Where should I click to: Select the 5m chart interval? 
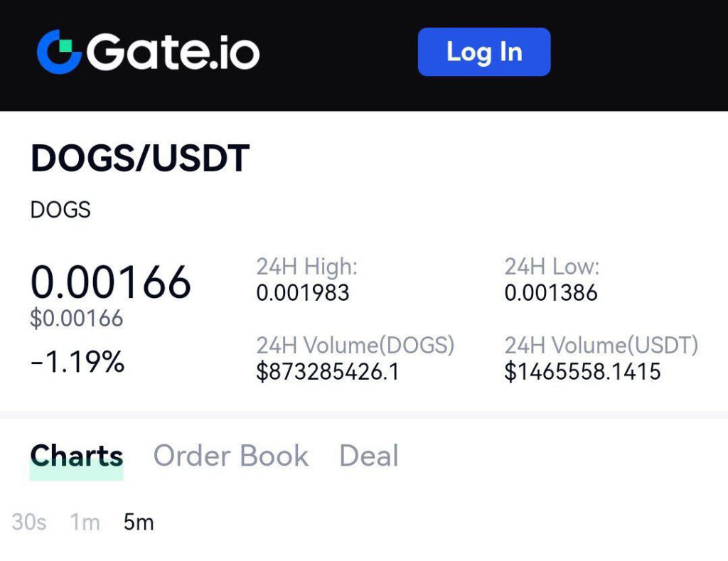(139, 522)
